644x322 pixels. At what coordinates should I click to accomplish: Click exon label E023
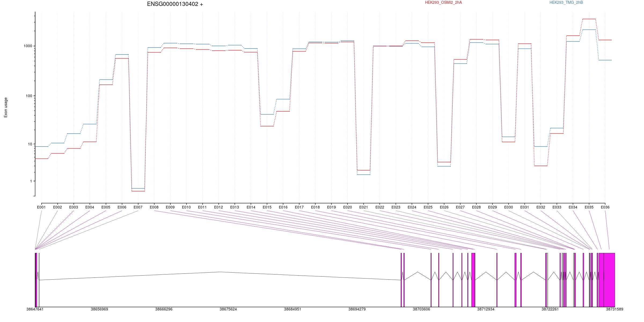pyautogui.click(x=396, y=207)
